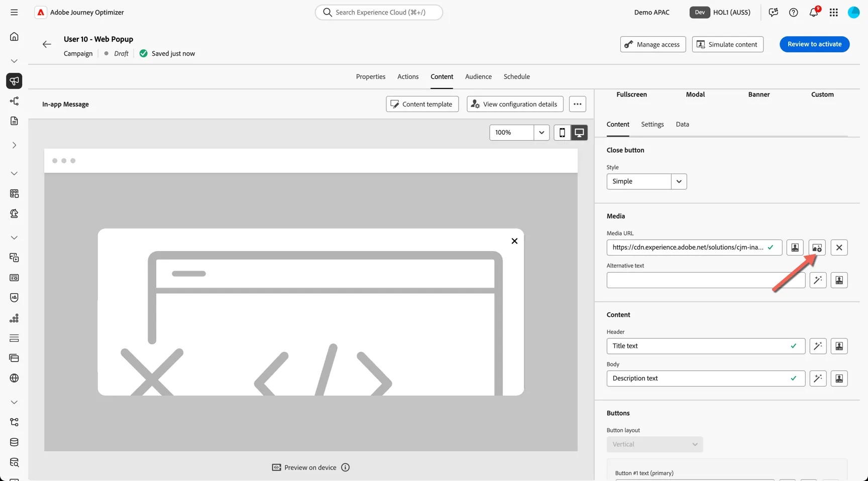The image size is (868, 481).
Task: Open the help question mark icon
Action: pos(793,13)
